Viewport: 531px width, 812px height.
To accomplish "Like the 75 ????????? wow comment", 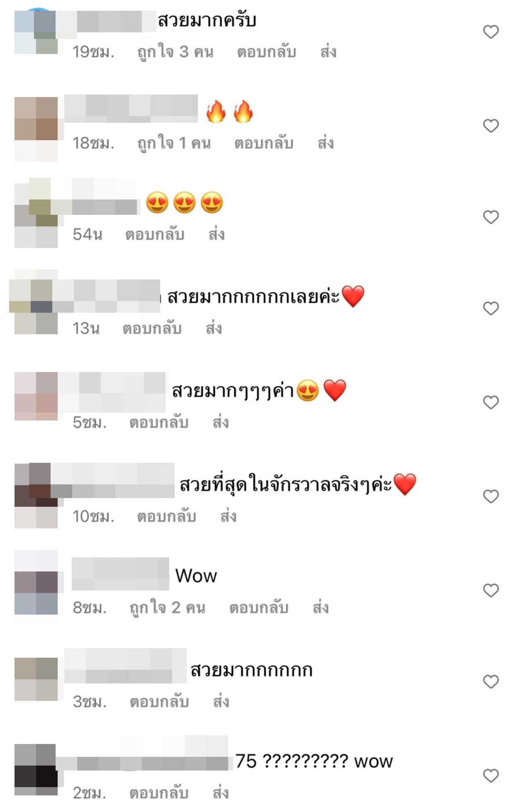I will (491, 776).
